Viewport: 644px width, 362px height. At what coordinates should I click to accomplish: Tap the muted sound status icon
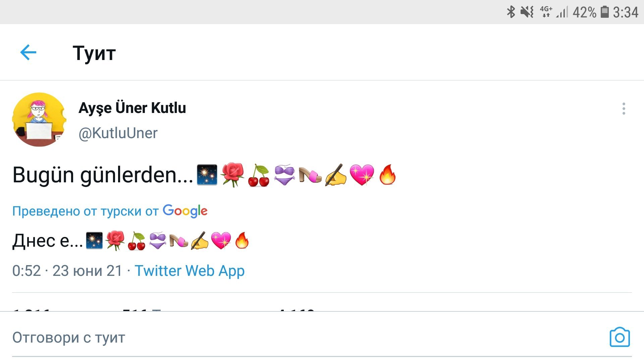(527, 12)
